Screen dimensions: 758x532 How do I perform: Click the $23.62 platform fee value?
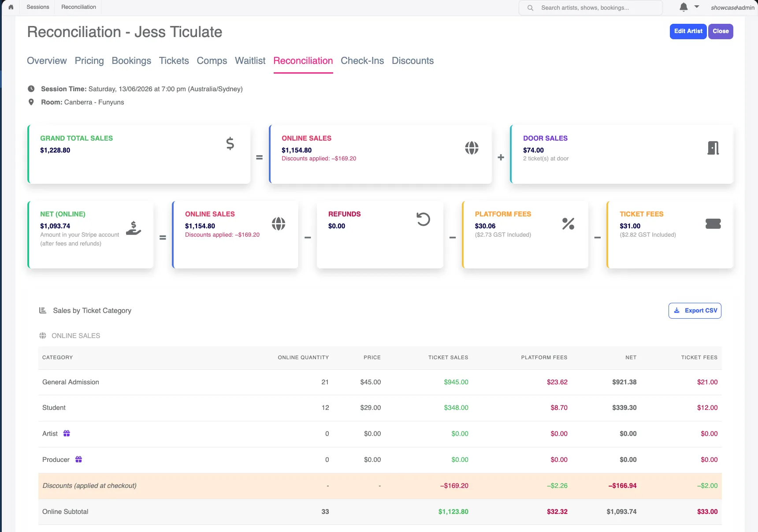tap(557, 382)
